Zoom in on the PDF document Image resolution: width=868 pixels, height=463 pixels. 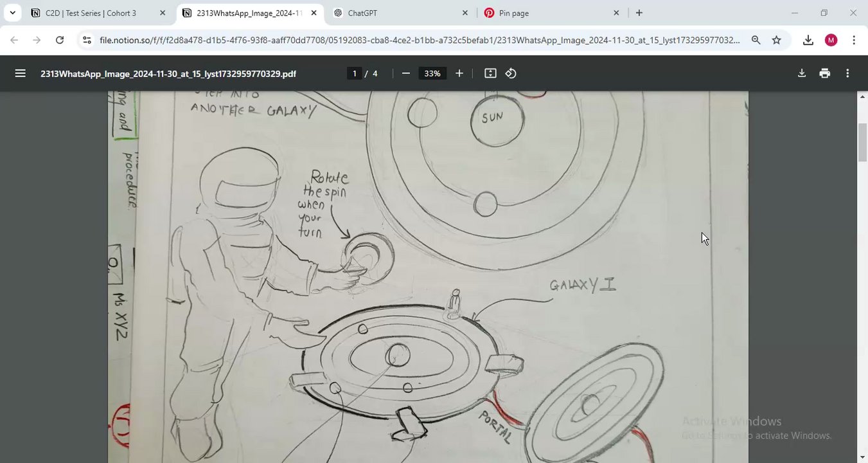point(459,73)
